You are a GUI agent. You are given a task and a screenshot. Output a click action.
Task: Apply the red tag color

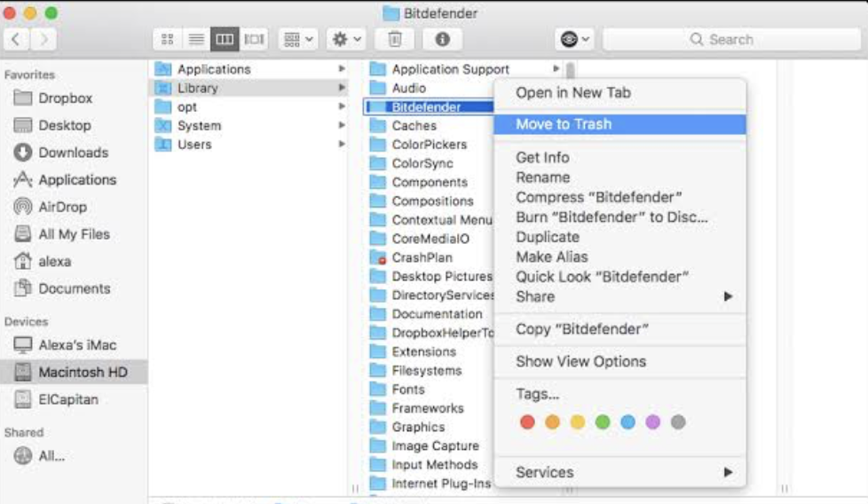click(x=527, y=422)
